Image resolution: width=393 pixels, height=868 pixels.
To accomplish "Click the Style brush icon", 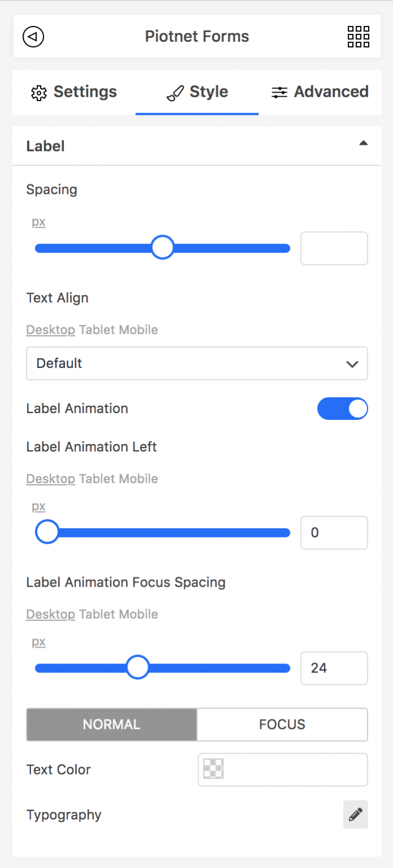I will (x=175, y=92).
